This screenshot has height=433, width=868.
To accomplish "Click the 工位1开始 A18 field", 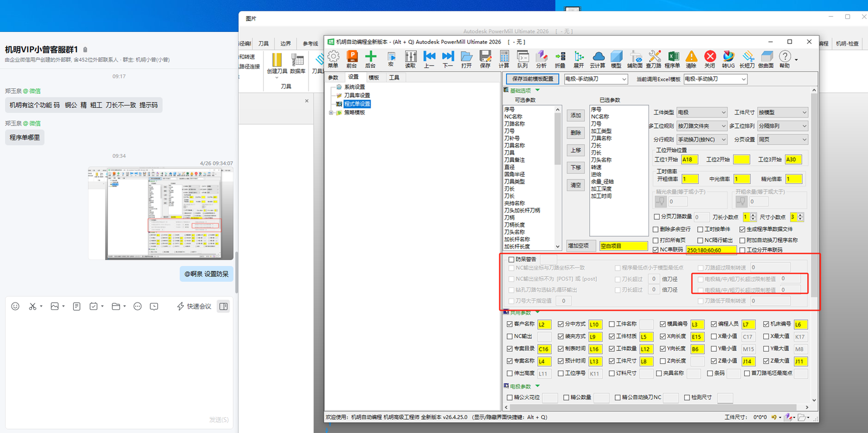I will point(690,160).
